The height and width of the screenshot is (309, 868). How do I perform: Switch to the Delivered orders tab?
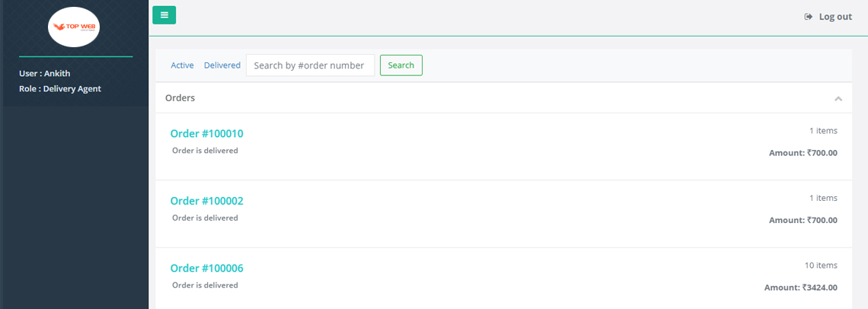[x=222, y=65]
